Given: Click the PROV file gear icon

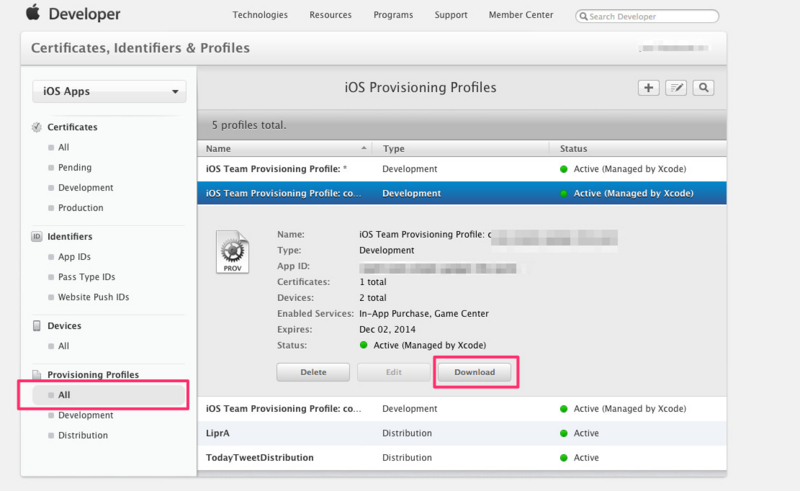Looking at the screenshot, I should [233, 252].
